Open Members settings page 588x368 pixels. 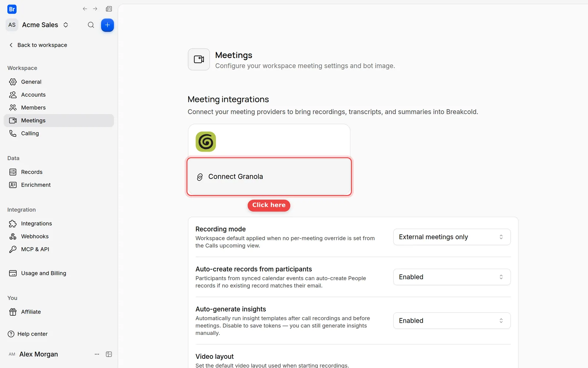coord(59,107)
